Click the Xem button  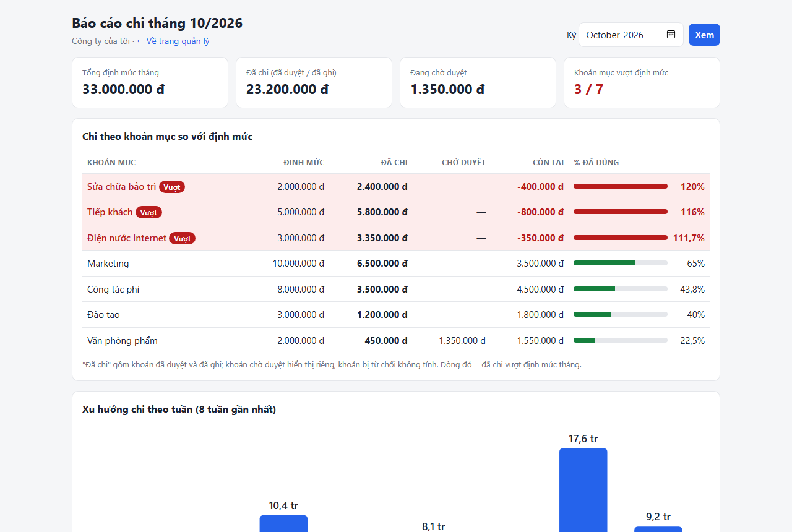click(704, 35)
